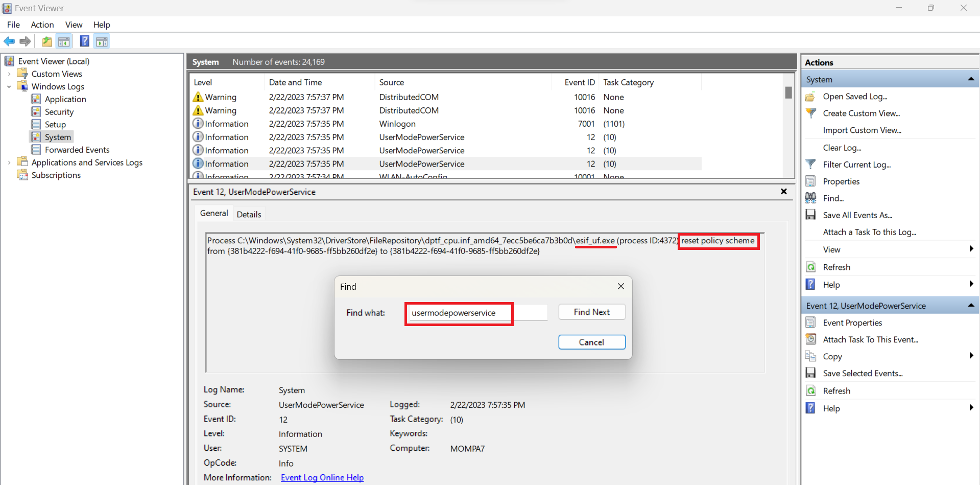
Task: Click the Open Saved Log folder icon
Action: coord(810,97)
